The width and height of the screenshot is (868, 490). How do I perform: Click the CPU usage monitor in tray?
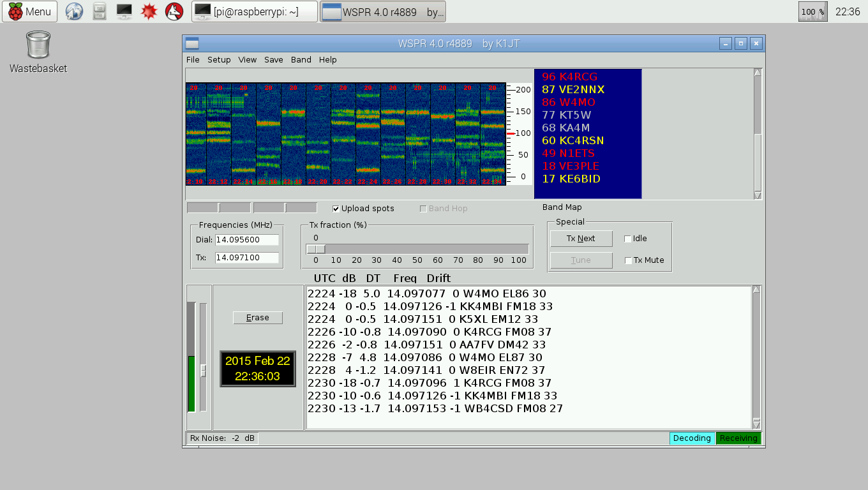[812, 11]
